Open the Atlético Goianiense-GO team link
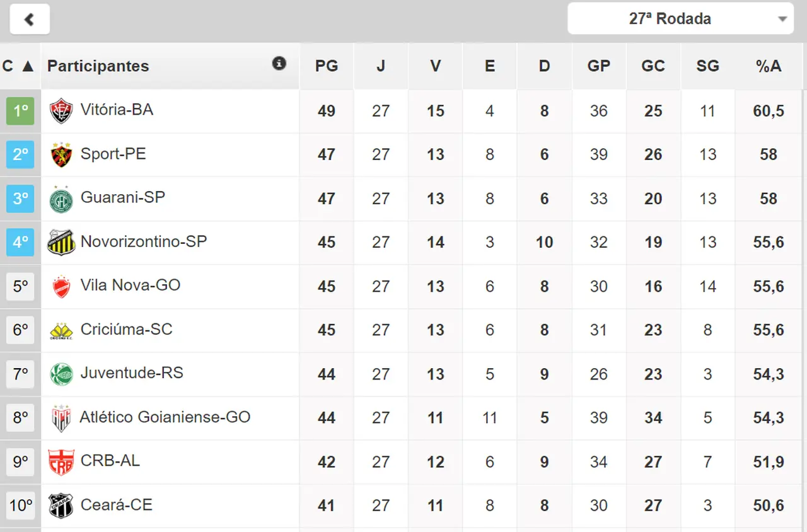Viewport: 807px width, 532px height. click(165, 417)
